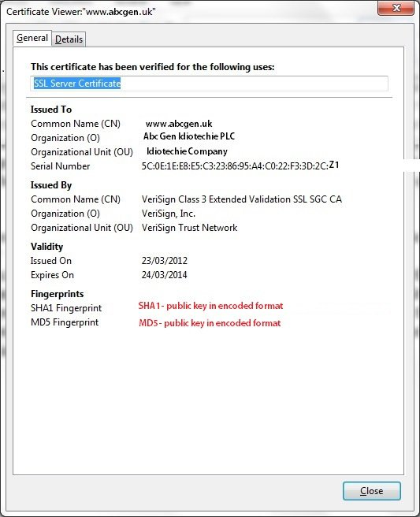Screen dimensions: 420x517
Task: Click the issued on date 23/03/2012
Action: tap(165, 261)
